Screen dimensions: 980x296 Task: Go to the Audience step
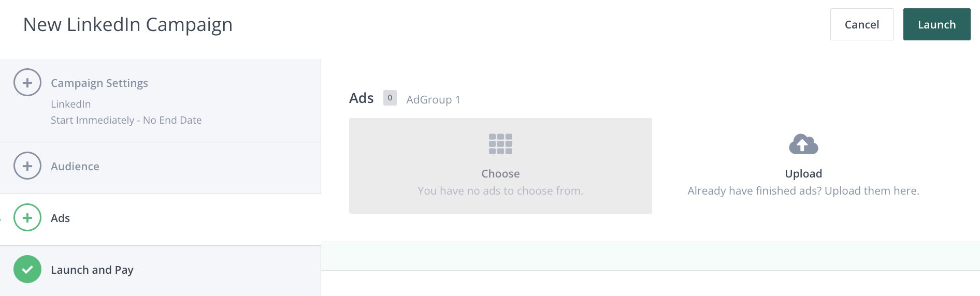point(75,166)
